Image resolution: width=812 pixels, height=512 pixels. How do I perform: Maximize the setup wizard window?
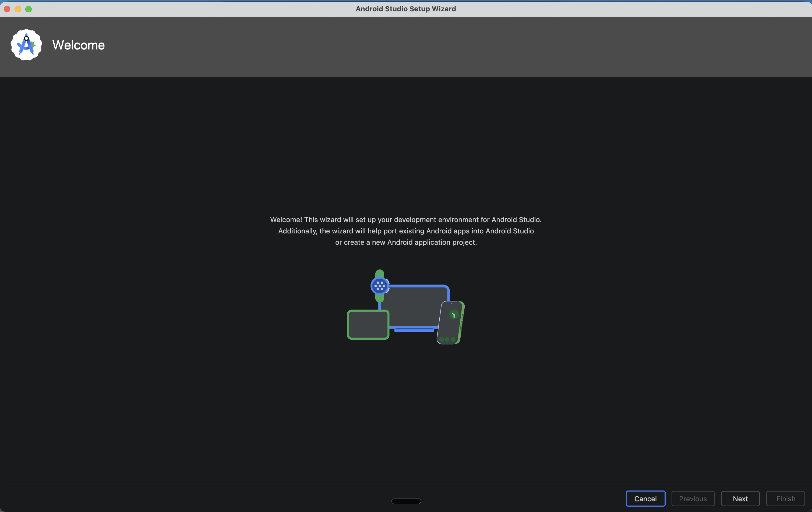tap(28, 9)
